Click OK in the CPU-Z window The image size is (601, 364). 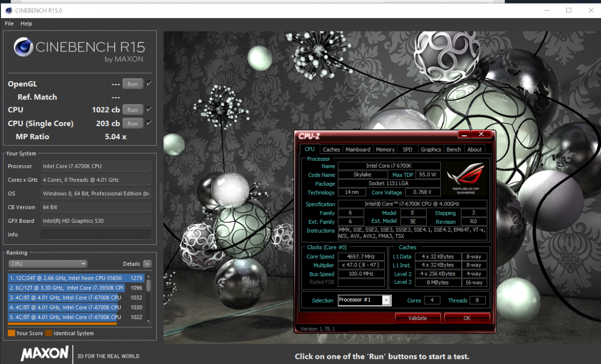[x=467, y=318]
